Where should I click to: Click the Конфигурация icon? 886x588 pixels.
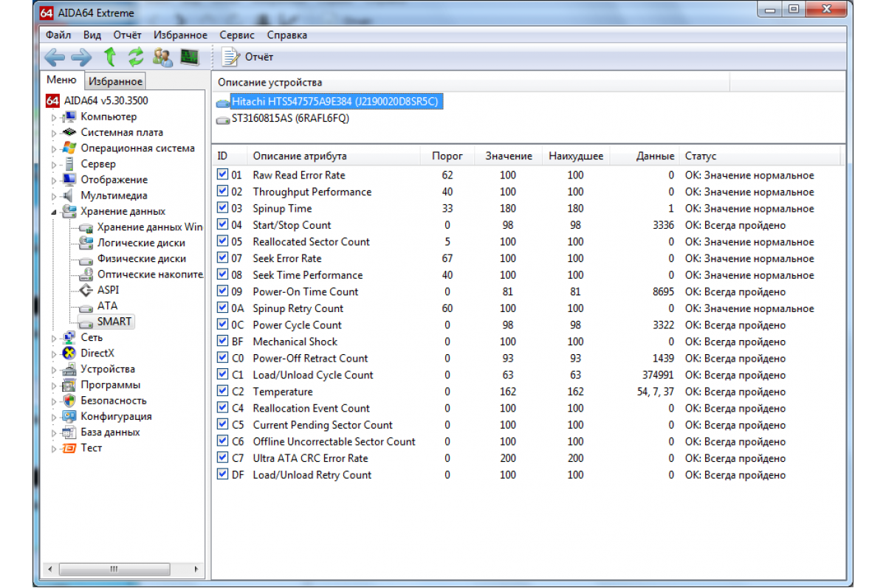(69, 416)
